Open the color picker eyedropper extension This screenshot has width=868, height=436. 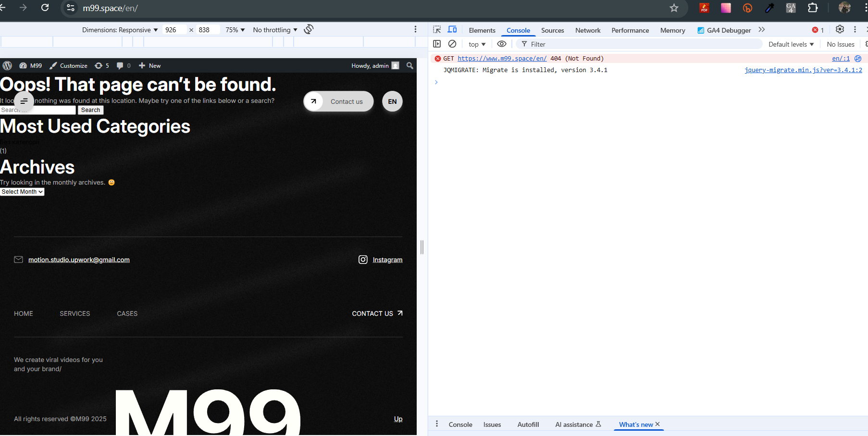[x=769, y=8]
